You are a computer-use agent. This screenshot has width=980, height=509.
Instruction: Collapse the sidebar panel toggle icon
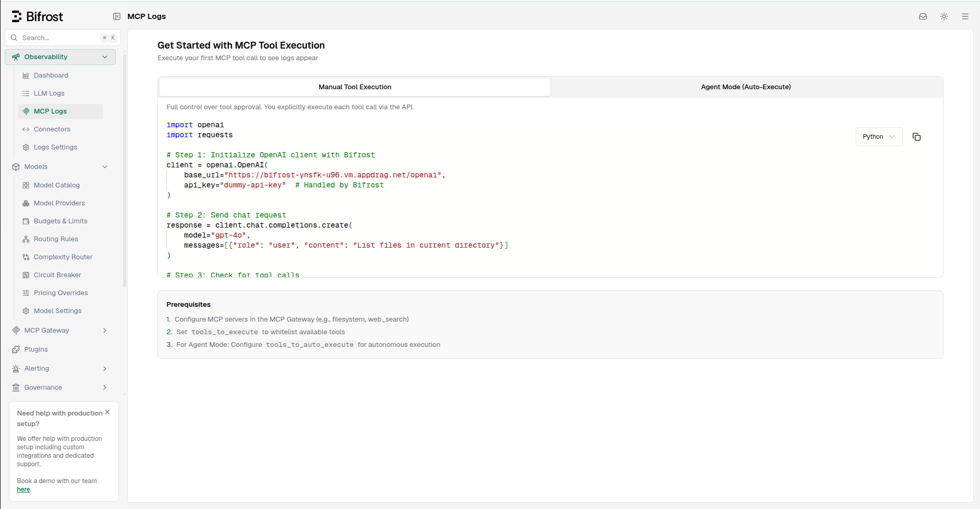click(x=117, y=16)
